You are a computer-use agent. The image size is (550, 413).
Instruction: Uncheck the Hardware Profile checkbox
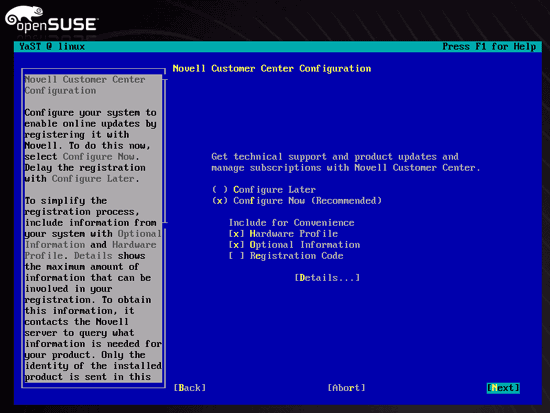283,234
